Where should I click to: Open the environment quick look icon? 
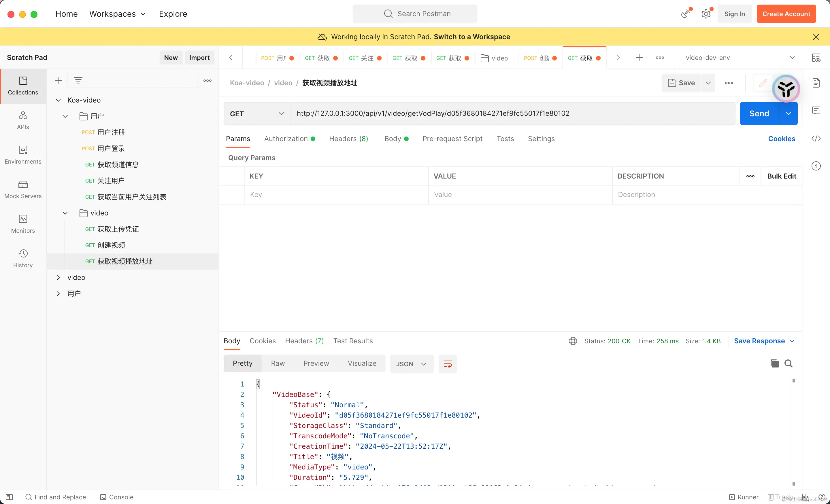(816, 58)
